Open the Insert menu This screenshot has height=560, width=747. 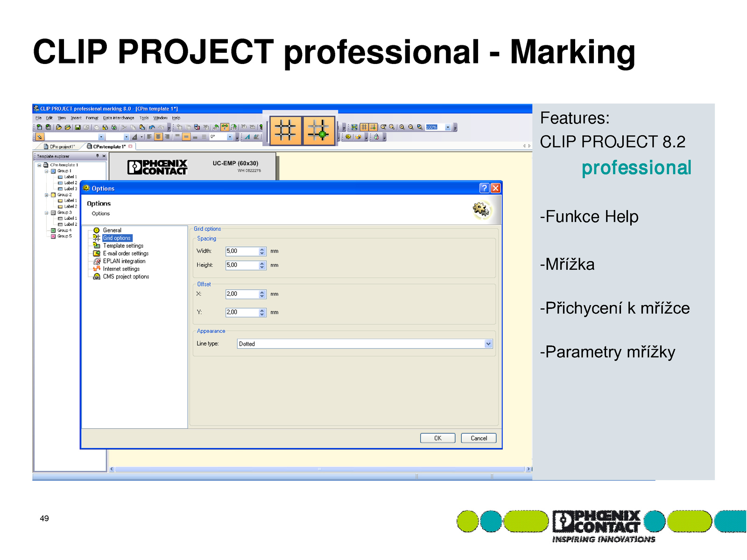[76, 118]
